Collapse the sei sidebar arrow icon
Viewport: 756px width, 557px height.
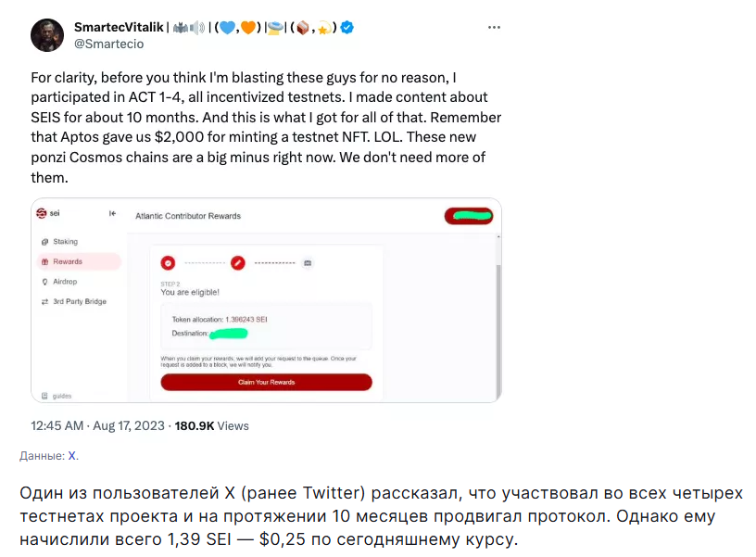coord(113,214)
